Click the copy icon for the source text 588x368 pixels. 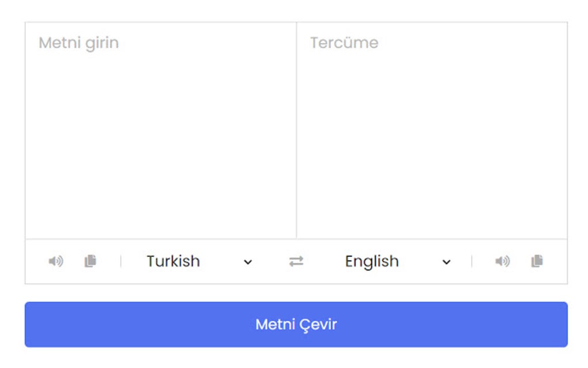89,261
